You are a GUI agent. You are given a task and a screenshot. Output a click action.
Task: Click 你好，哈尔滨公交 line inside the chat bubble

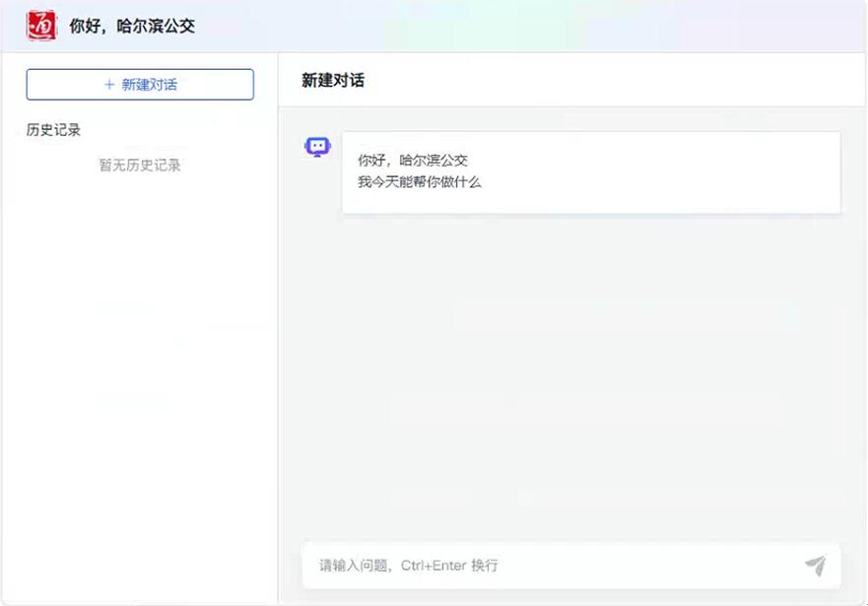click(x=413, y=160)
